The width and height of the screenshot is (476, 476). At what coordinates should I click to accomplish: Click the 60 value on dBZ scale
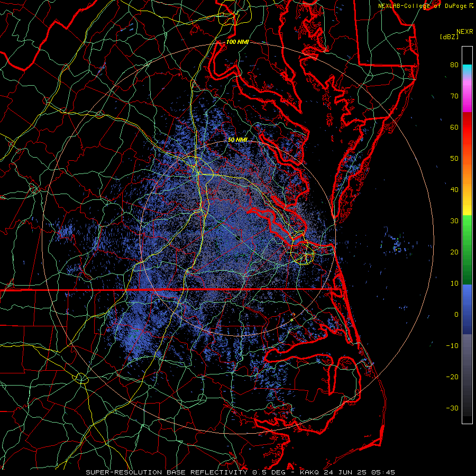point(454,127)
